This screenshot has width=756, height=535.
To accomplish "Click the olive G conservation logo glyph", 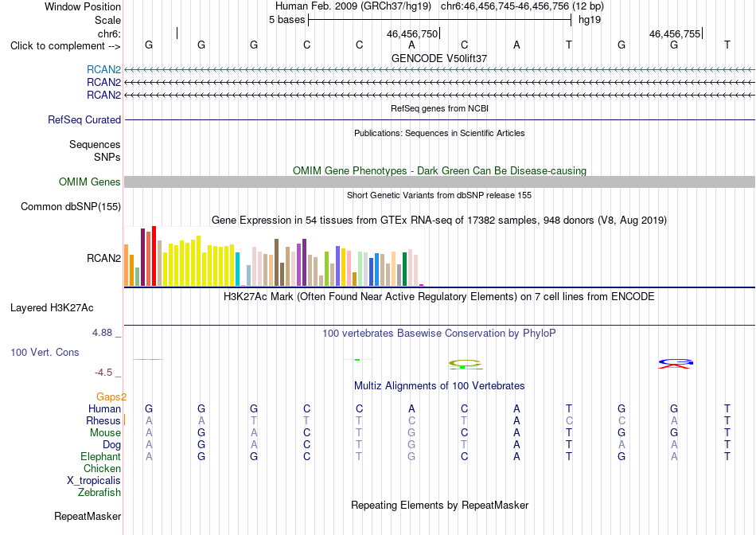I will click(465, 363).
